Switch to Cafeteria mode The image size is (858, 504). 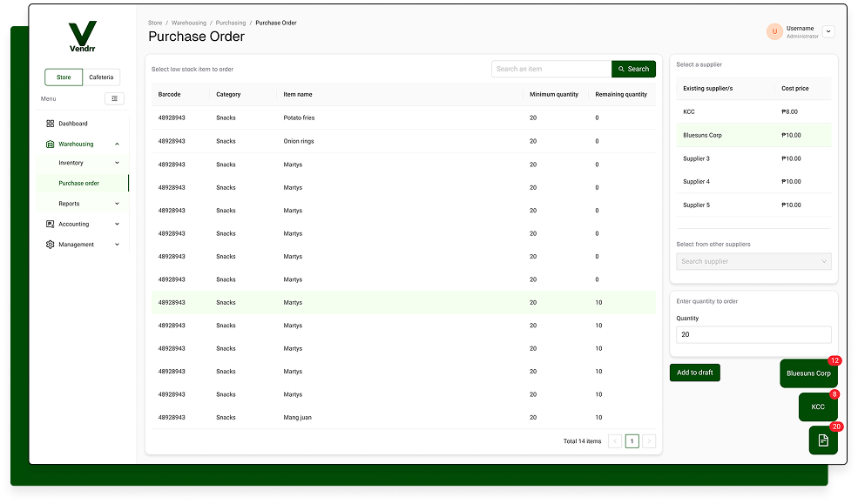pyautogui.click(x=101, y=77)
